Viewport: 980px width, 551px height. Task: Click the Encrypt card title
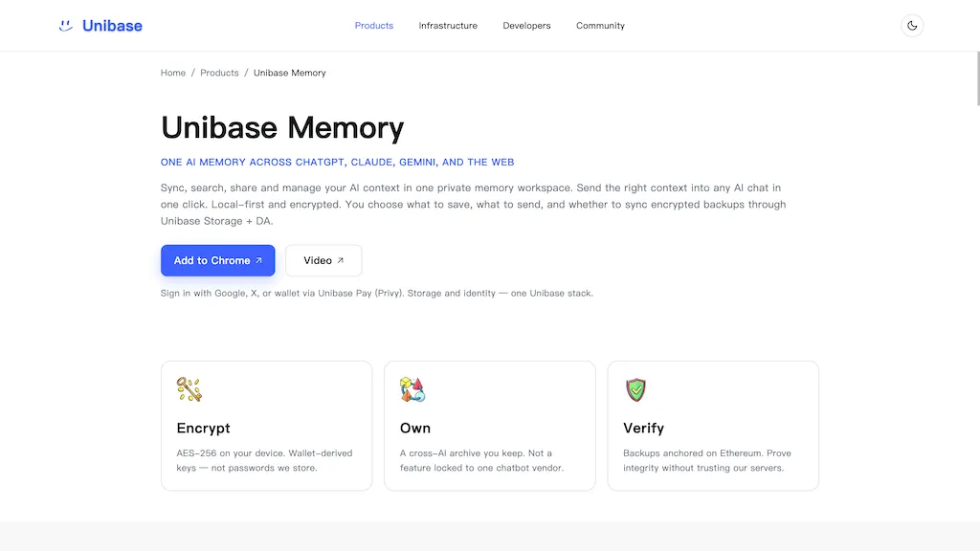pos(203,428)
